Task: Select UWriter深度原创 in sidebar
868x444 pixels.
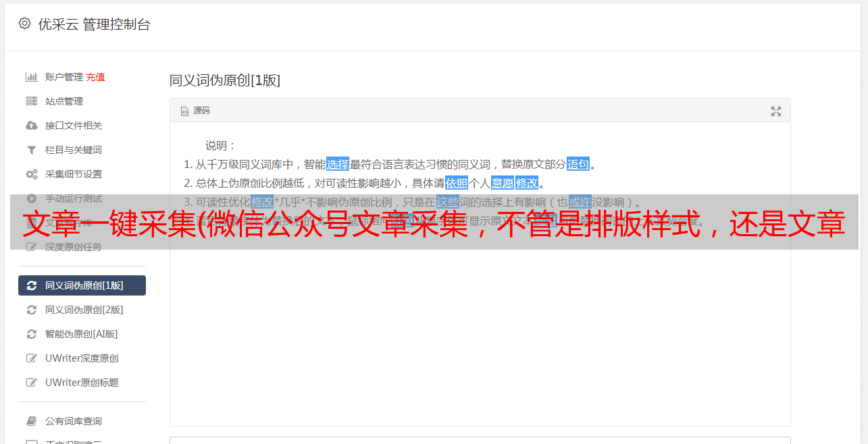Action: [x=82, y=358]
